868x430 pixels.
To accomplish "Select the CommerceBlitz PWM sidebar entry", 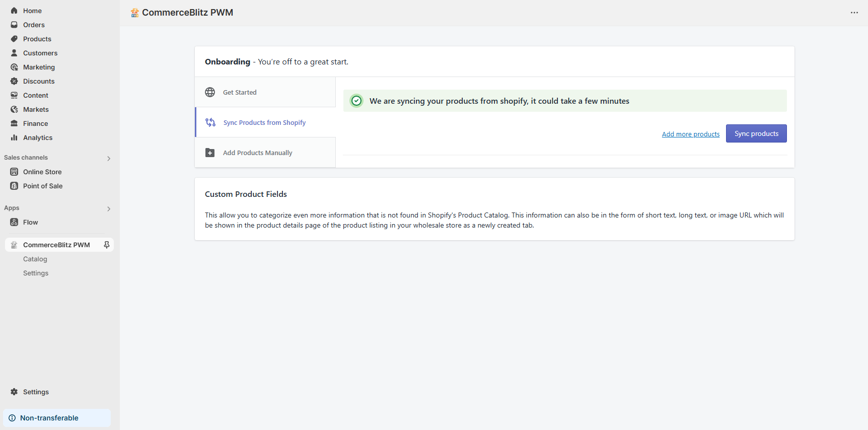I will [59, 245].
